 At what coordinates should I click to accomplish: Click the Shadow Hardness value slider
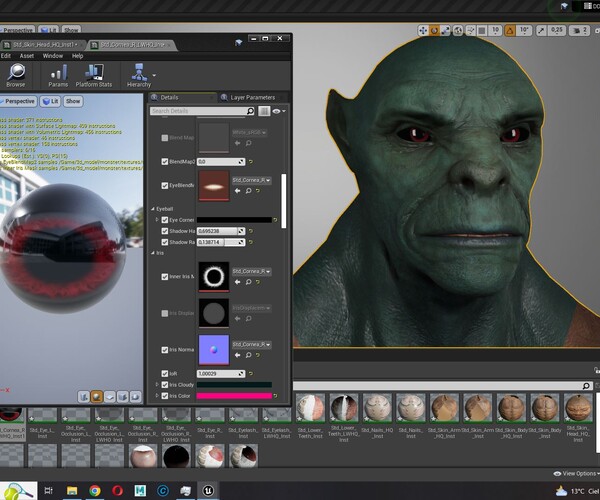[x=221, y=231]
